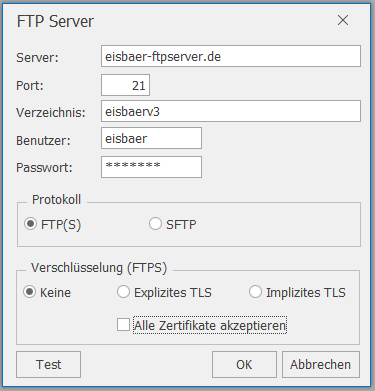The height and width of the screenshot is (391, 375).
Task: Cancel with the Abbrechen button
Action: [321, 364]
